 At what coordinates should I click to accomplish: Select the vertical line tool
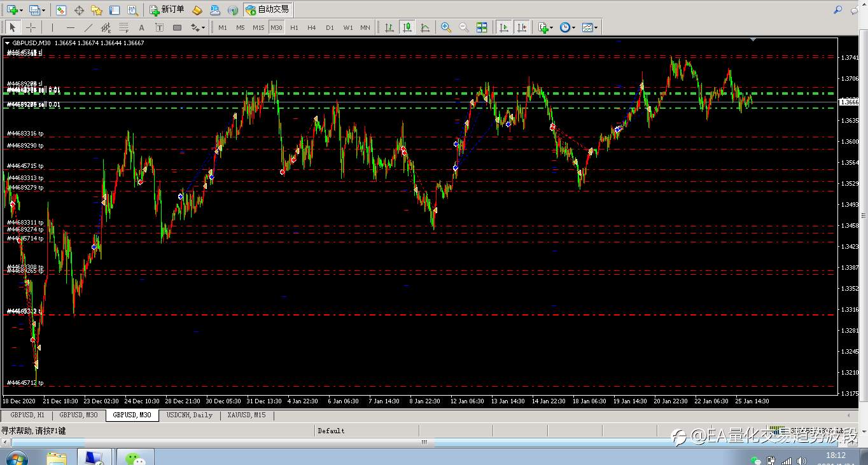[52, 27]
